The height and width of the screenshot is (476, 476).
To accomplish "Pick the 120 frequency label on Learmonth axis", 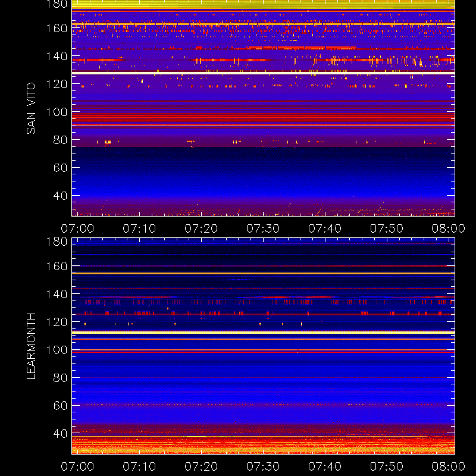I will [57, 322].
